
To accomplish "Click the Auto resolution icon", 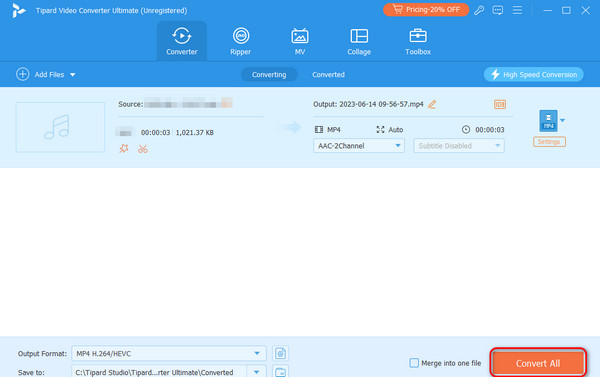I will coord(380,130).
